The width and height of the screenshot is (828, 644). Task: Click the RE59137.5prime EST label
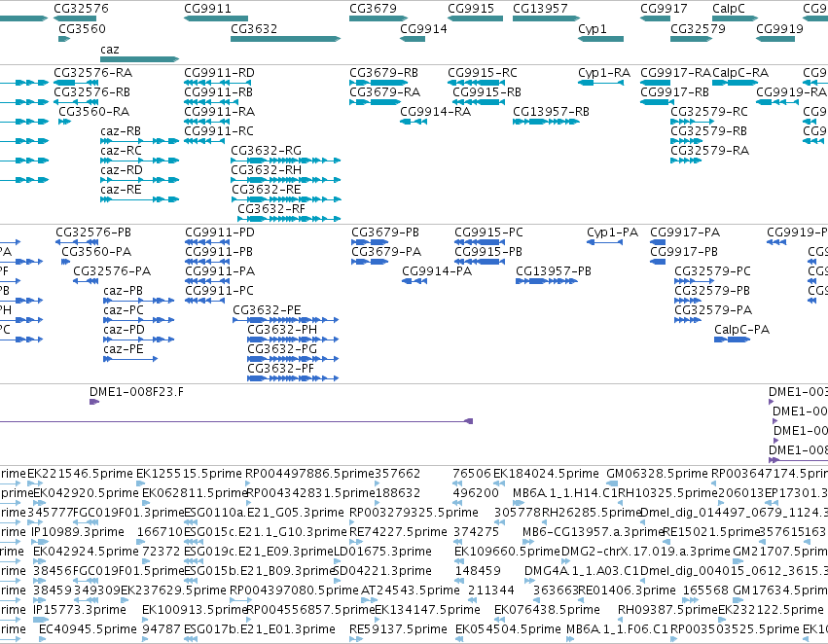point(398,629)
